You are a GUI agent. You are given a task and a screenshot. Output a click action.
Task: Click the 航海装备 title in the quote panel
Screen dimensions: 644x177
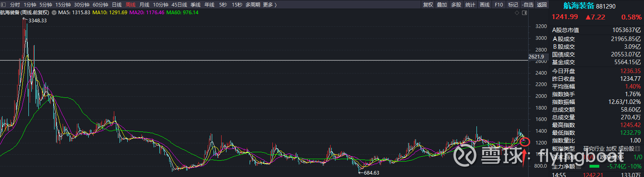click(579, 6)
